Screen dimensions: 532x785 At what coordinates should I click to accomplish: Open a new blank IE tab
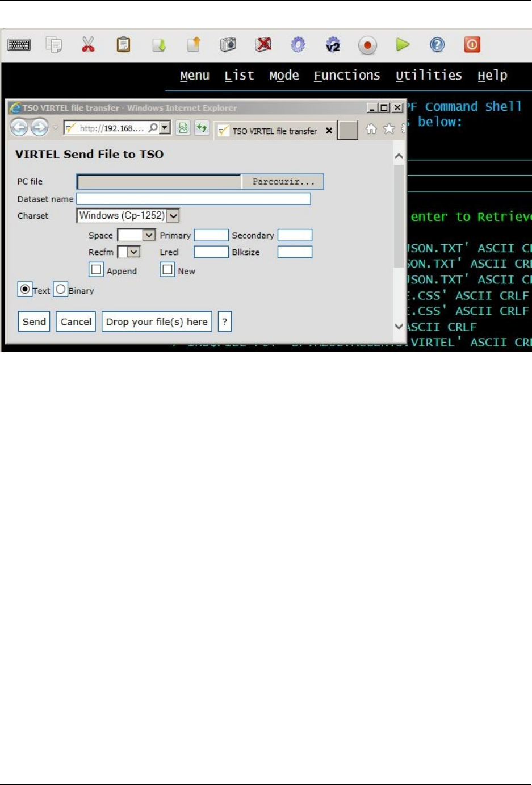tap(347, 130)
